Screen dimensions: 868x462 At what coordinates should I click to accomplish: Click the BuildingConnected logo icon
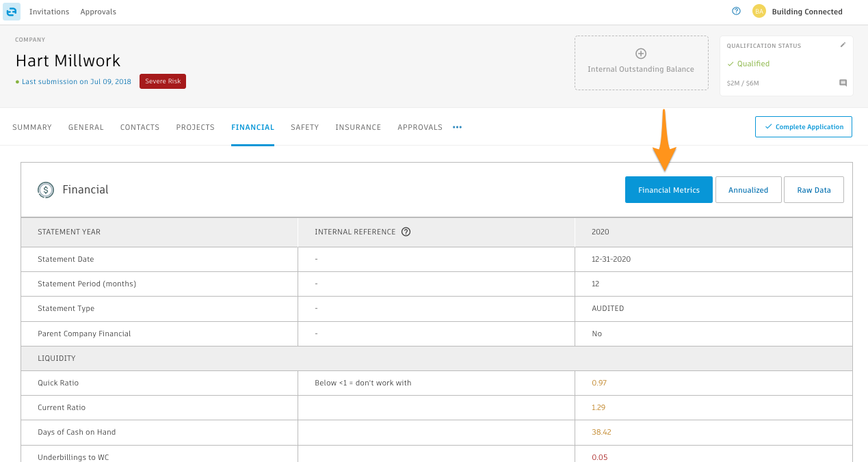pyautogui.click(x=12, y=12)
